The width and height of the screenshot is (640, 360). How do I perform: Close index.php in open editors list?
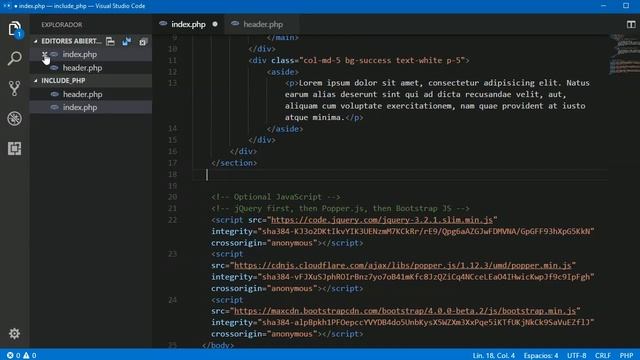click(x=44, y=54)
